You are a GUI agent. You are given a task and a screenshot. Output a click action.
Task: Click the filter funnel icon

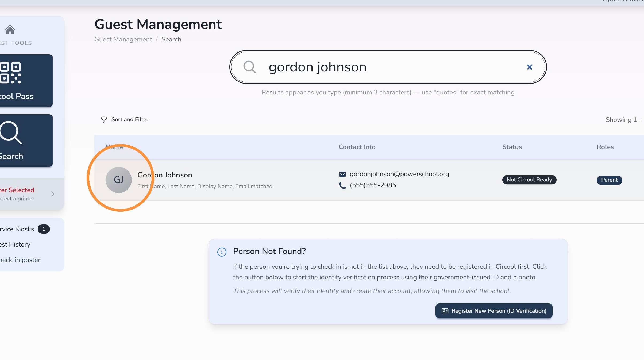tap(104, 120)
